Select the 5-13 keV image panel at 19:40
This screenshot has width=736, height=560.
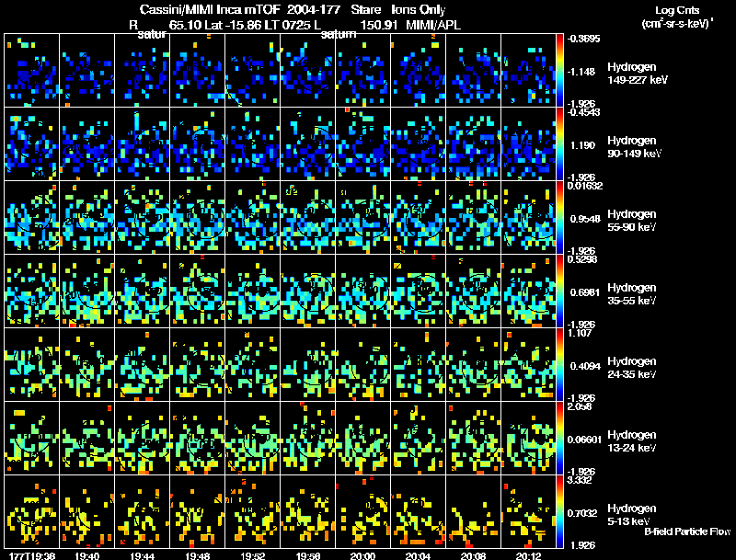(86, 512)
